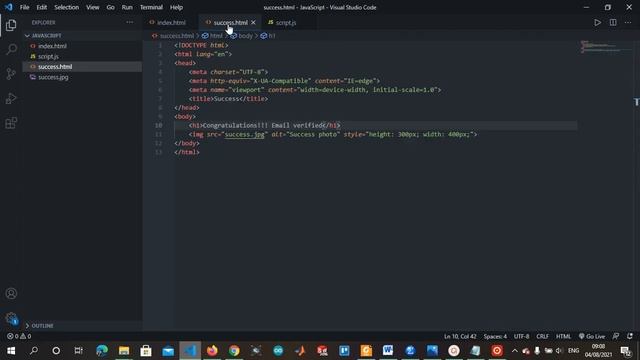The width and height of the screenshot is (640, 360).
Task: Open Google Chrome from taskbar
Action: [x=234, y=351]
